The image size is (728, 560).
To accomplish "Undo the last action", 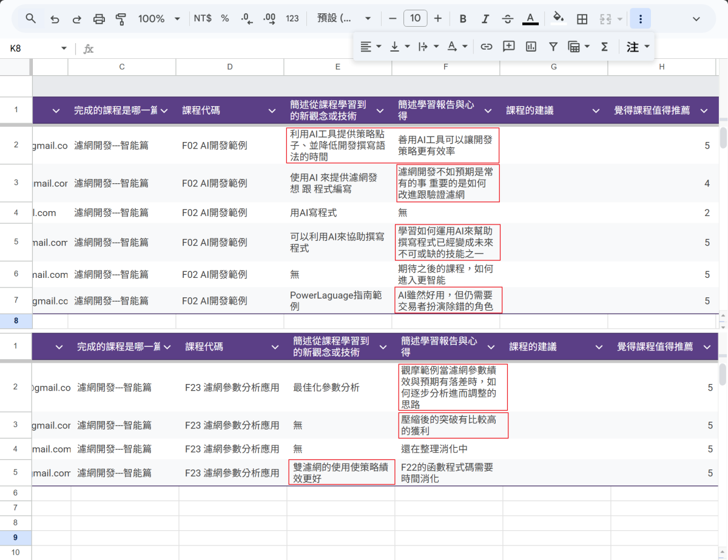I will (x=55, y=19).
